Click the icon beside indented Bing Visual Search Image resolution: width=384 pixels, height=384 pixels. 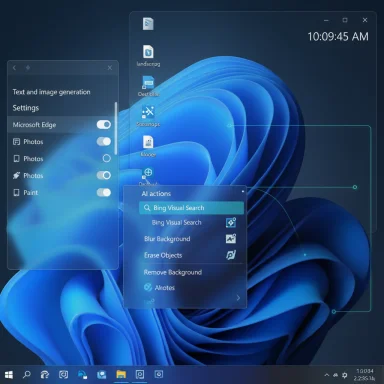[231, 222]
